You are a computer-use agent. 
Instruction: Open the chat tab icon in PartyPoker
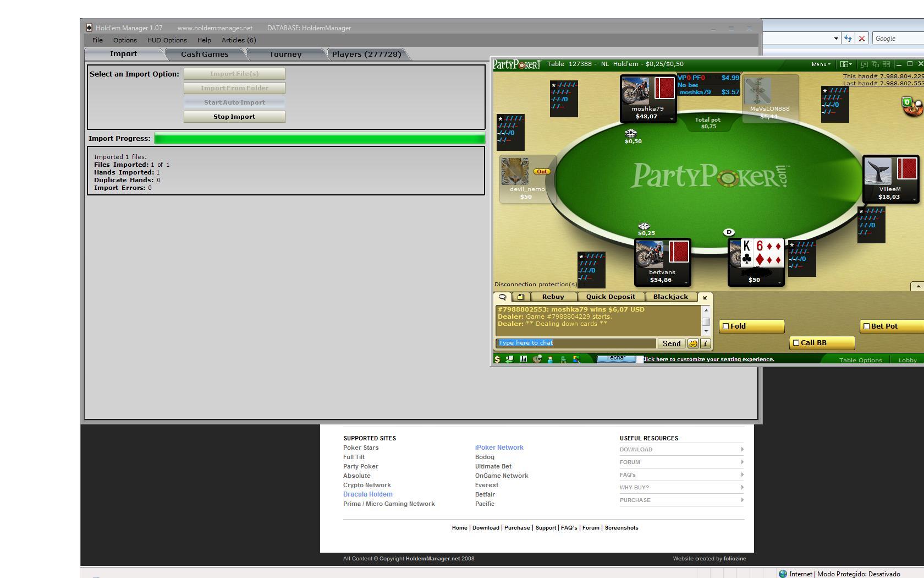(502, 297)
